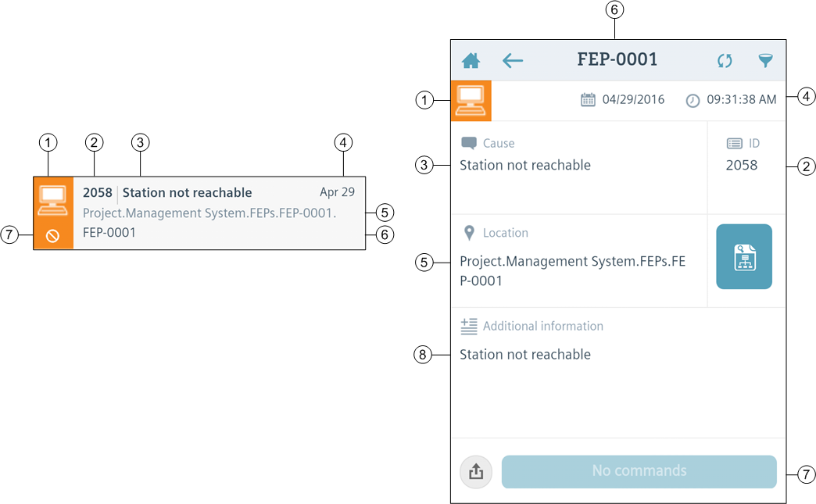Click the Location path text in details

tap(571, 271)
